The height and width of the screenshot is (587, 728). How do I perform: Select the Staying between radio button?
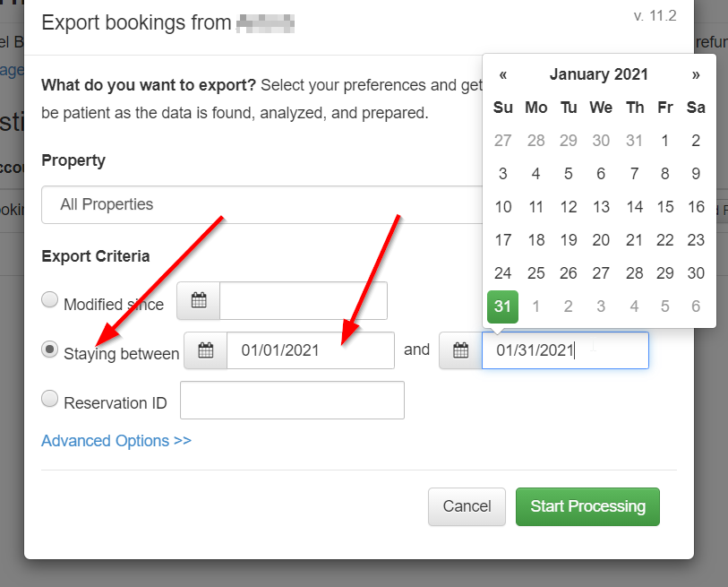coord(50,350)
